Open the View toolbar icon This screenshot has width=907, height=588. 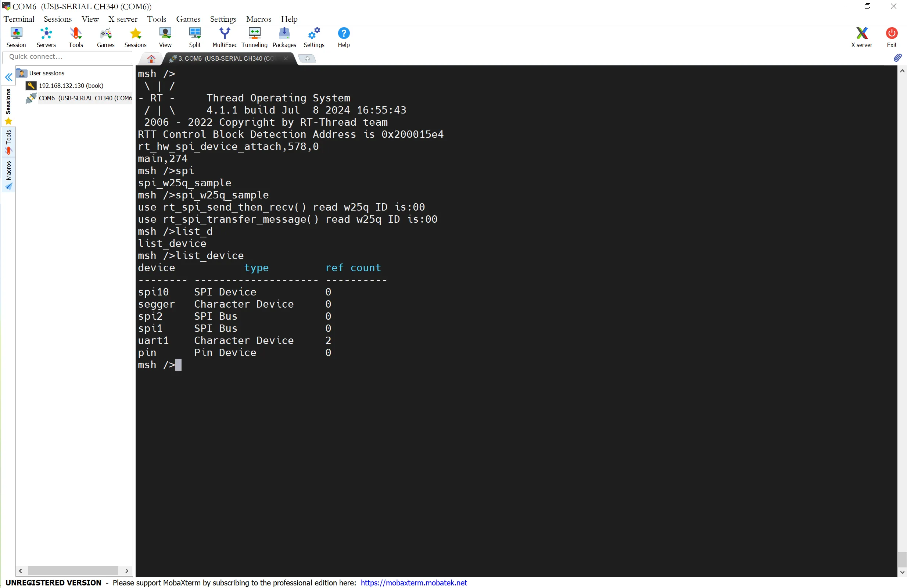point(165,37)
